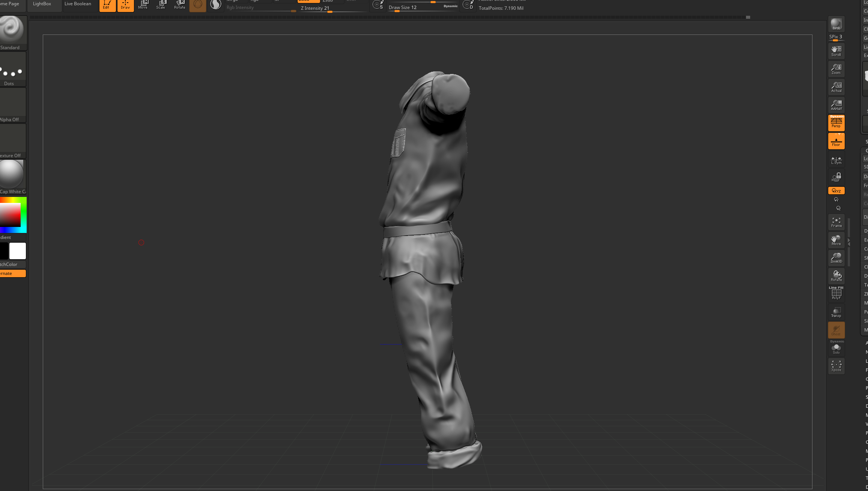This screenshot has width=868, height=491.
Task: Open the Dots stroke type picker
Action: 12,69
